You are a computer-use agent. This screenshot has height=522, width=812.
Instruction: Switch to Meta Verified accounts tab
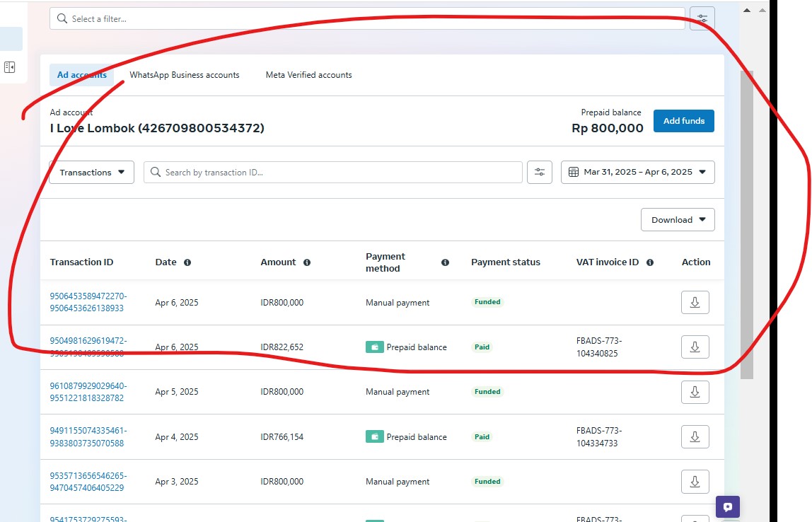(x=308, y=75)
